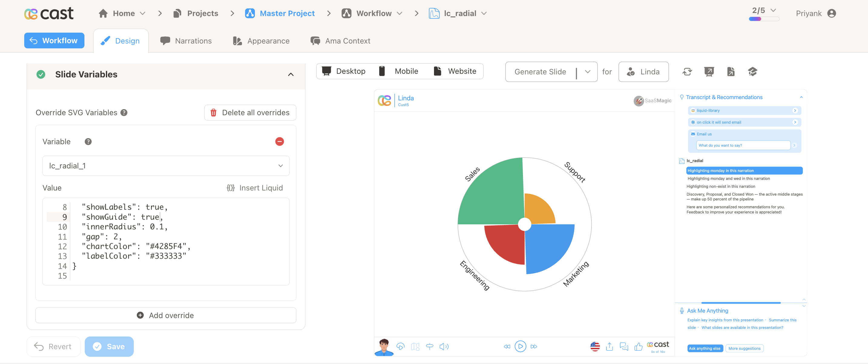
Task: Click the refresh slide icon near Linda
Action: 687,72
